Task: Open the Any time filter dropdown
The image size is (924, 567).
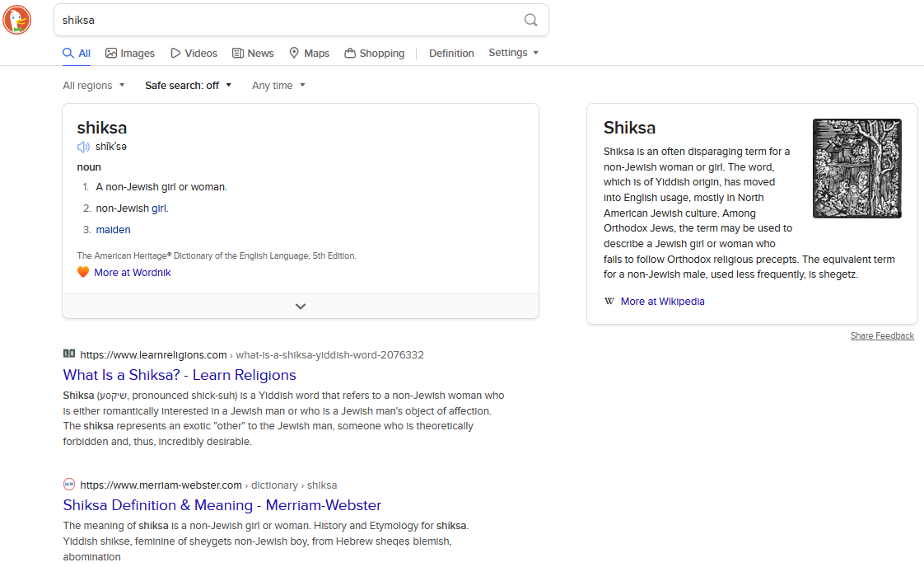Action: [x=278, y=86]
